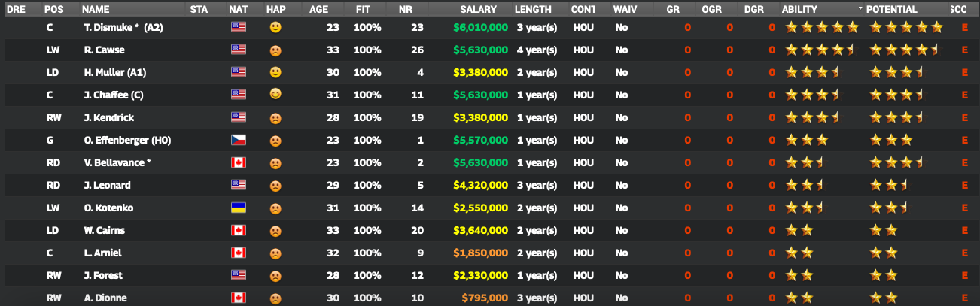Click W. Cairns' Canadian flag icon
The width and height of the screenshot is (980, 306).
click(239, 230)
